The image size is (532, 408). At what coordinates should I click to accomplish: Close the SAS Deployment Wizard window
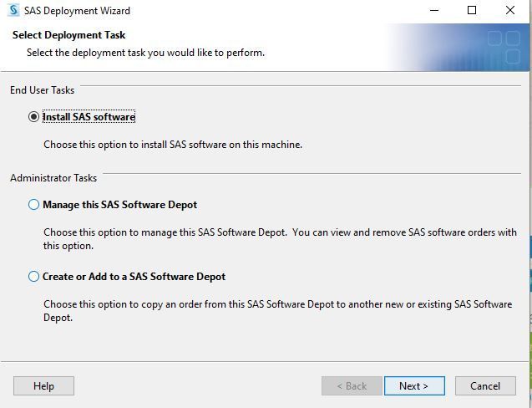pyautogui.click(x=510, y=10)
